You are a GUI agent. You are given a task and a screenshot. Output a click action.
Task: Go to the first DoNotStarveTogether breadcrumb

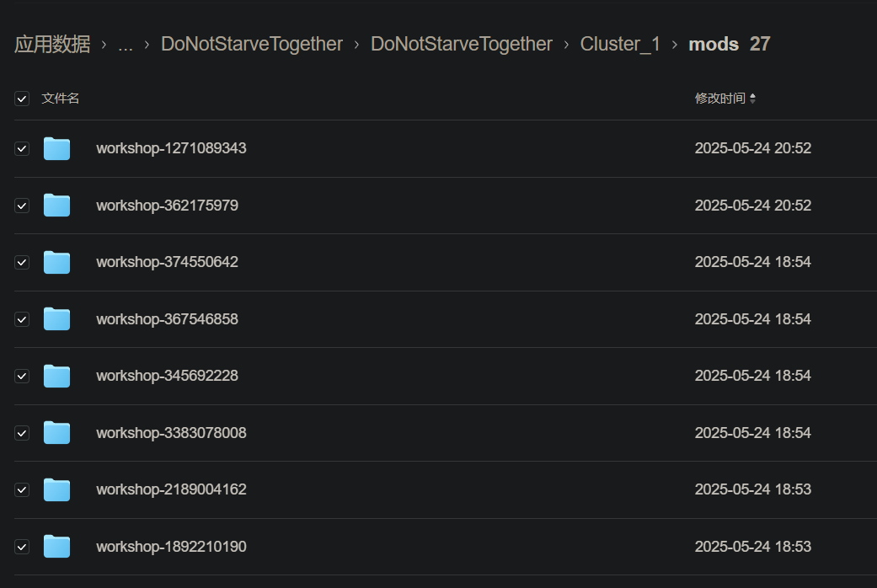[x=252, y=44]
